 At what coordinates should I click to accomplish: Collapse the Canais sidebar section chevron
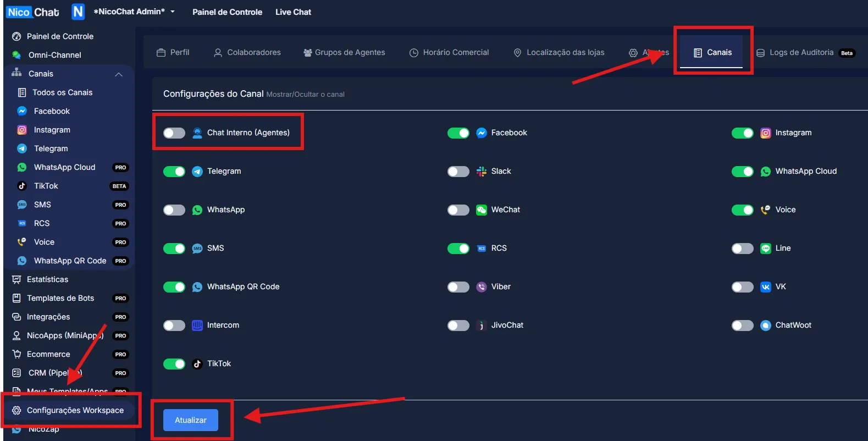click(119, 74)
